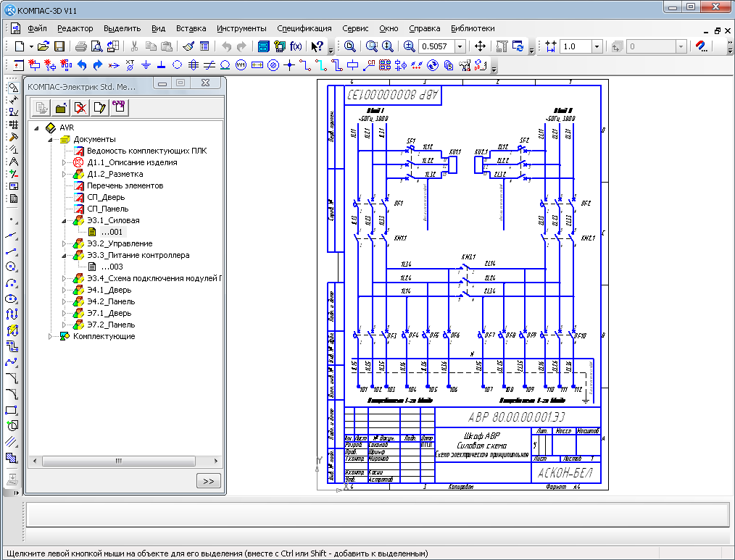Open the step value 1.0 dropdown
Viewport: 735px width, 560px height.
pyautogui.click(x=597, y=46)
